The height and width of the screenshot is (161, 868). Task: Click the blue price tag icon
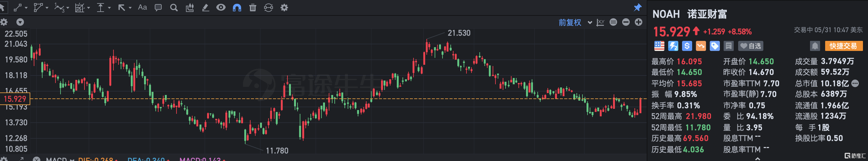(715, 46)
